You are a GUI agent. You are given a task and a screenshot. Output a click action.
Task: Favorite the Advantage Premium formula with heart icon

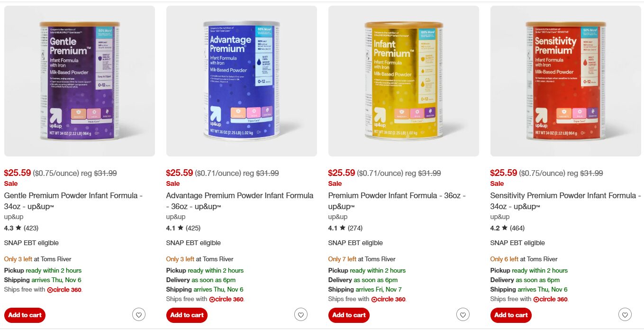301,314
